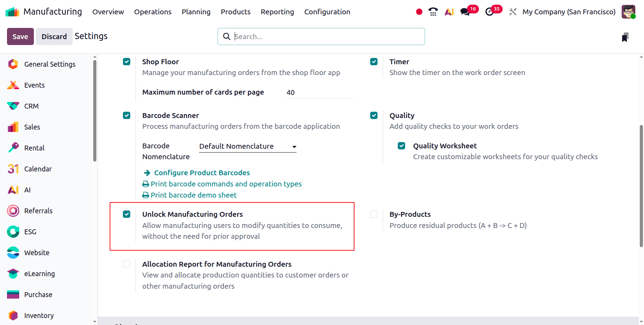Select the CRM icon in sidebar

click(13, 106)
